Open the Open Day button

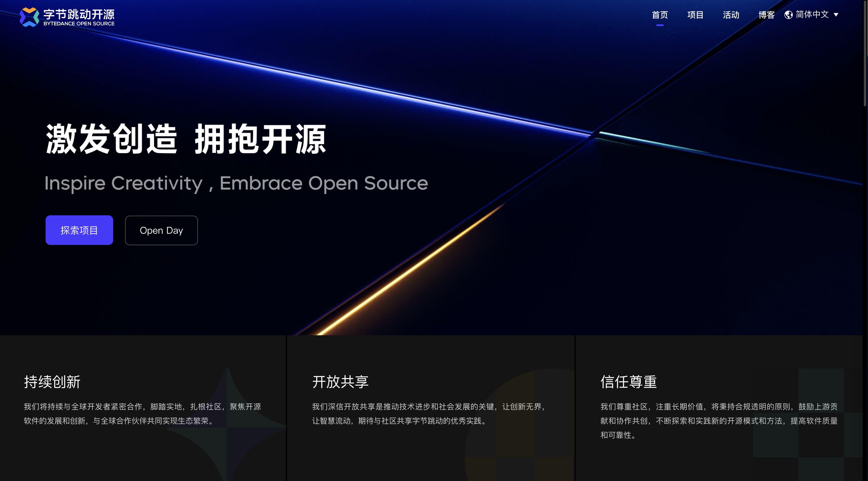click(161, 230)
